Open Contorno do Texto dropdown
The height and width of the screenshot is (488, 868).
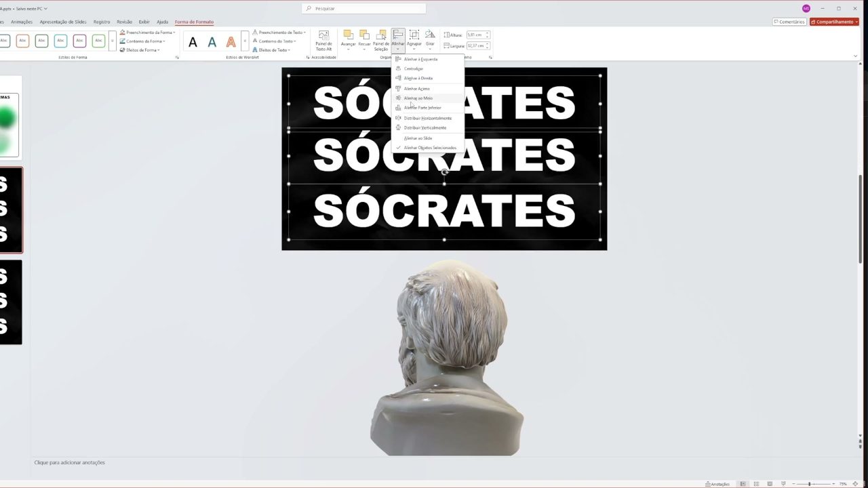tap(275, 41)
